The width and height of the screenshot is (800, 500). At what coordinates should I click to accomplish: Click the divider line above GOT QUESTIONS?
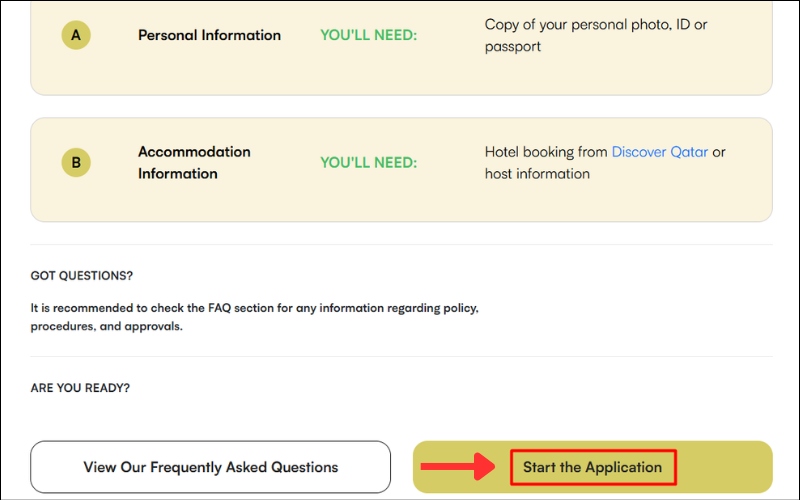coord(400,245)
